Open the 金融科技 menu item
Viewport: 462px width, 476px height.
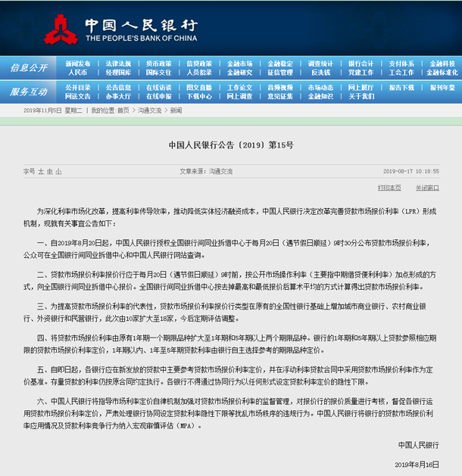(x=442, y=64)
